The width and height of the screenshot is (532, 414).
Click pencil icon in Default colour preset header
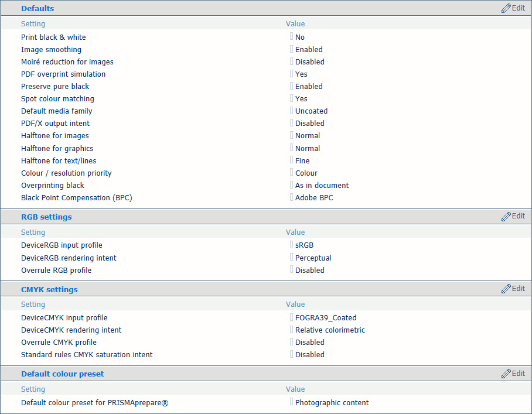point(506,374)
